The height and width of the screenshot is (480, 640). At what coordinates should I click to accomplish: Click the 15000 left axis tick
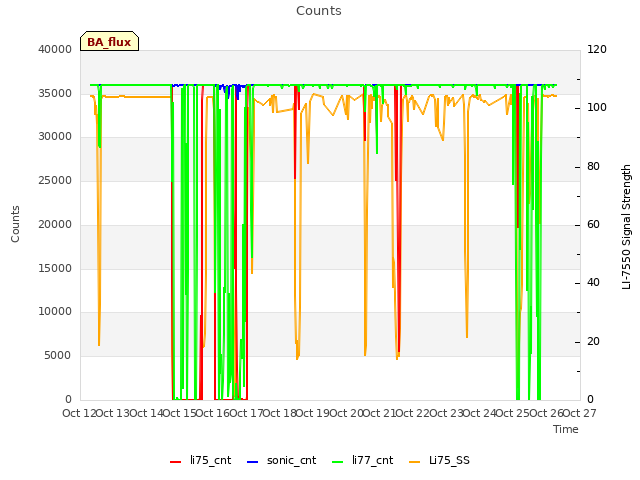55,269
